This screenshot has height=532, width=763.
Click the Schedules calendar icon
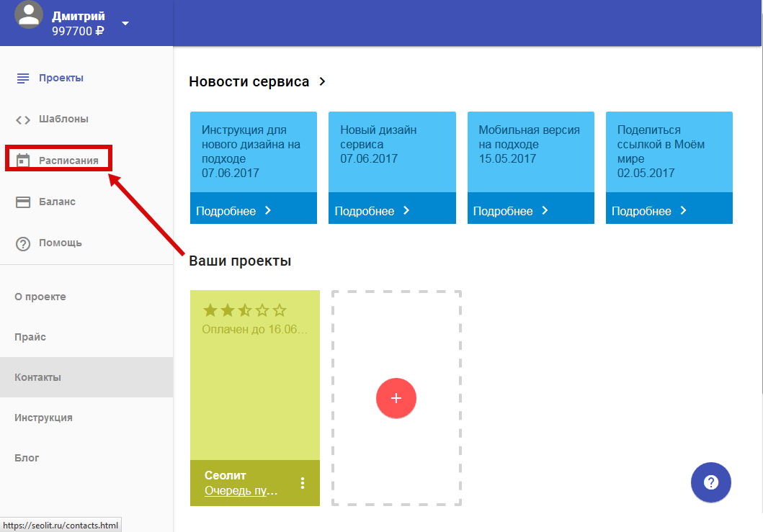[23, 161]
